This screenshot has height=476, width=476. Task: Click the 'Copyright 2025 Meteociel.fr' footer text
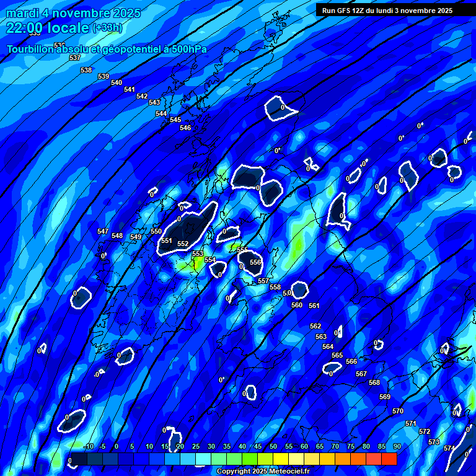[x=263, y=471]
